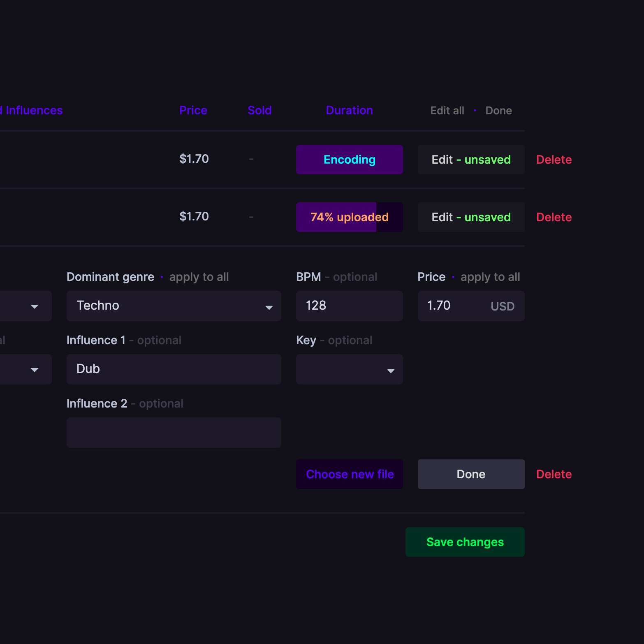Screen dimensions: 644x644
Task: Click Edit - unsaved for Encoding track
Action: [471, 160]
